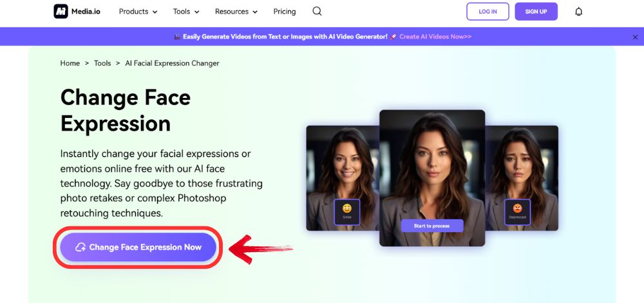Click Change Face Expression Now button
The width and height of the screenshot is (644, 303).
point(138,247)
